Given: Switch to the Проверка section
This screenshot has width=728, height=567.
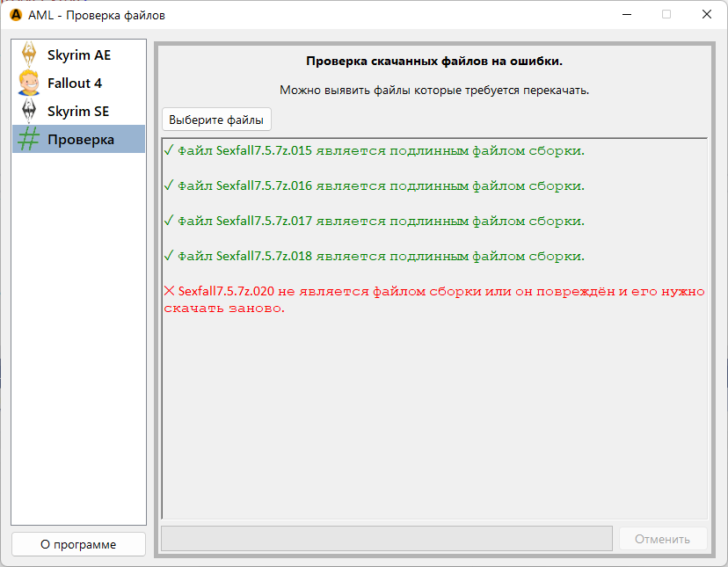Looking at the screenshot, I should pos(84,139).
